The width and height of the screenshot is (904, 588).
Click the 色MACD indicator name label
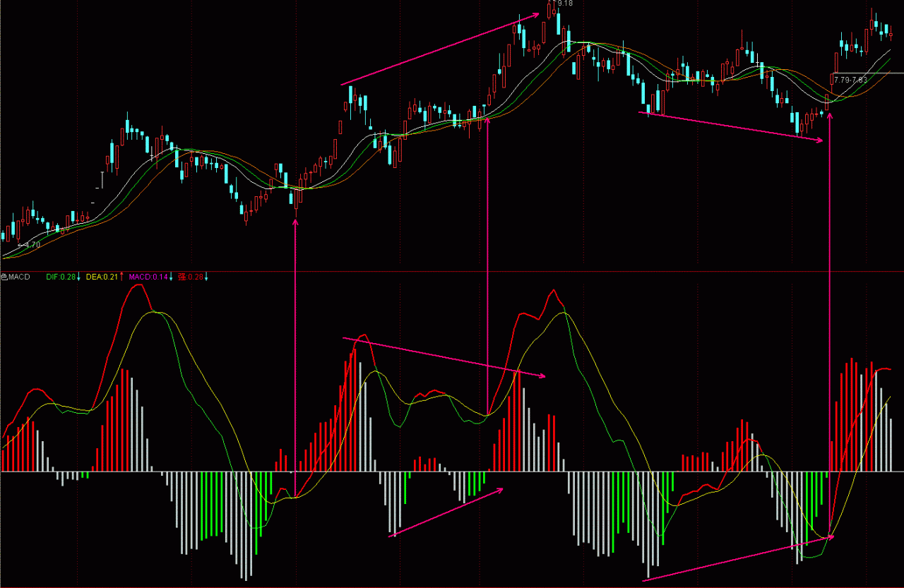pos(16,277)
